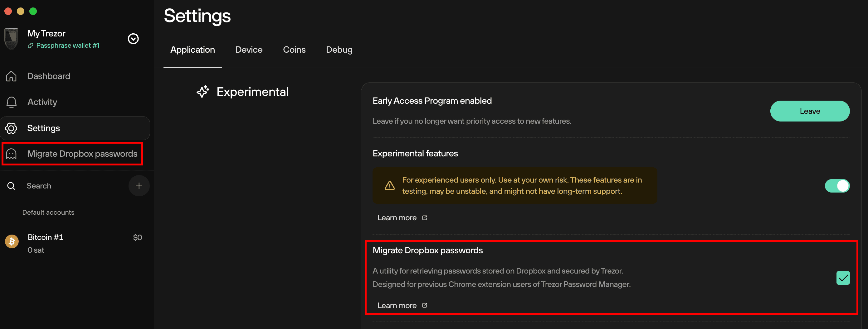Click the Settings page title
Viewport: 868px width, 329px height.
point(197,16)
